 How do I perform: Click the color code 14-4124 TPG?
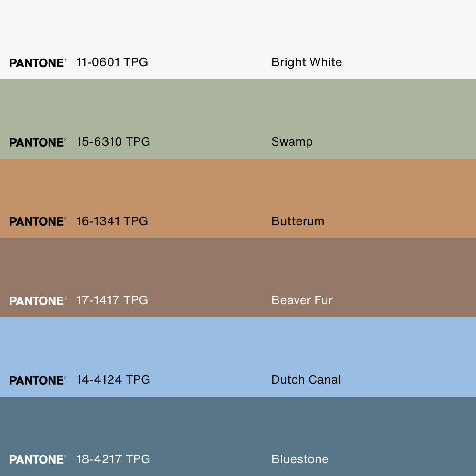point(113,380)
